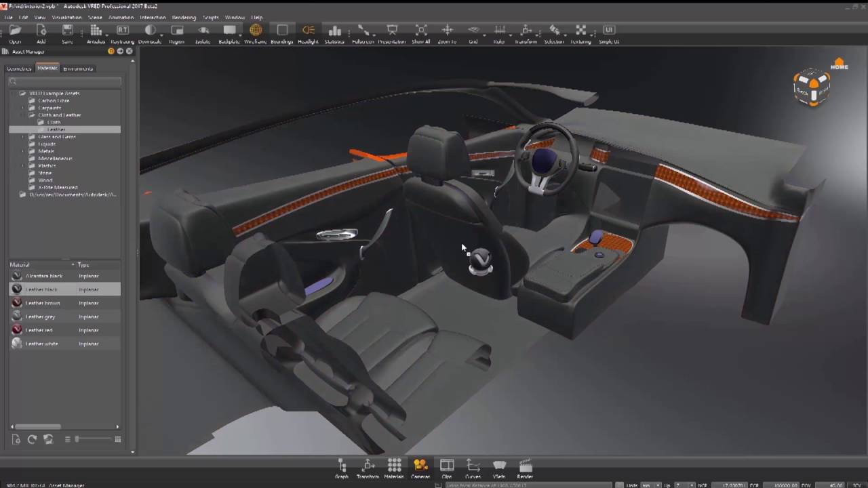Viewport: 868px width, 488px height.
Task: Expand the Metals folder in the tree
Action: [x=23, y=151]
